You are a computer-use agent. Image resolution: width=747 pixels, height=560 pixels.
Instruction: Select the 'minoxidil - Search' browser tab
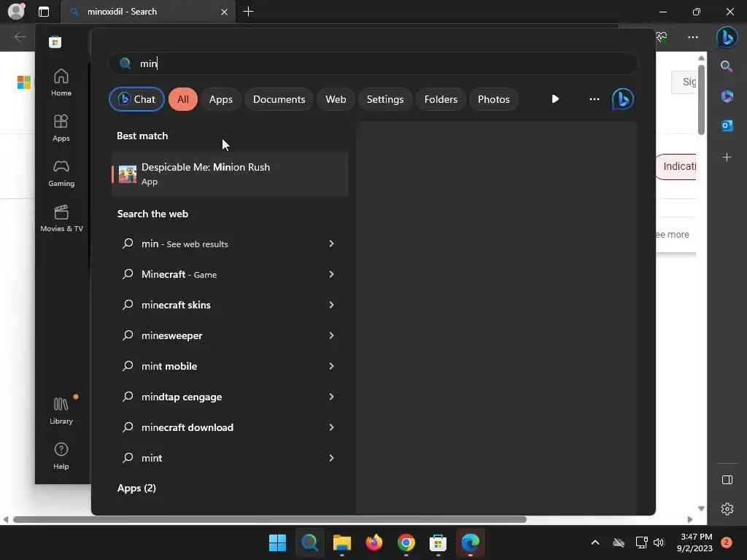pyautogui.click(x=147, y=12)
